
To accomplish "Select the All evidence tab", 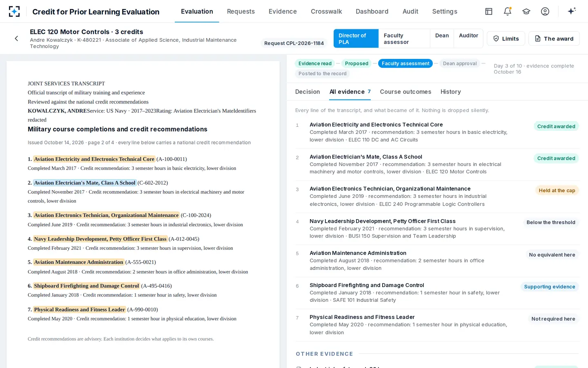I will click(x=350, y=92).
